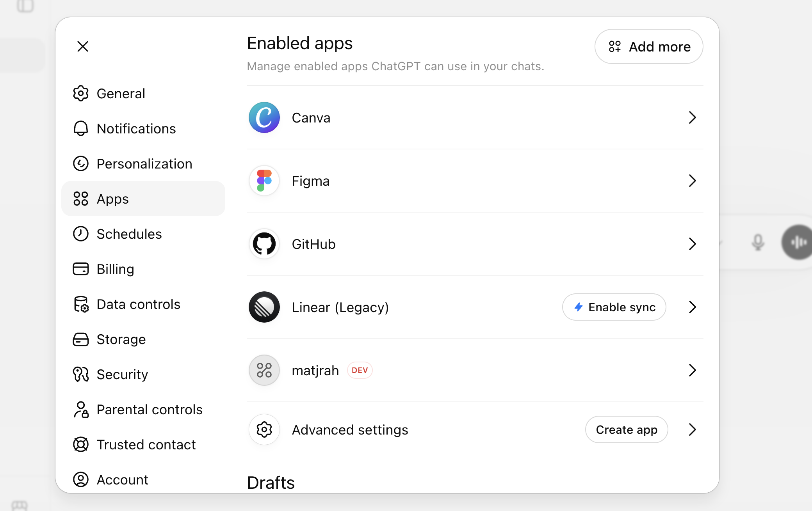Go to the Schedules tab

tap(143, 234)
